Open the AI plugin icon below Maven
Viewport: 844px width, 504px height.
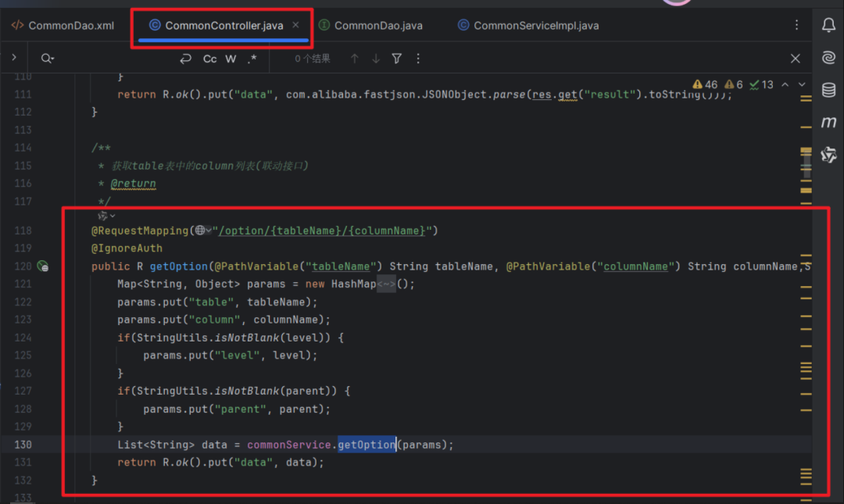click(x=828, y=155)
